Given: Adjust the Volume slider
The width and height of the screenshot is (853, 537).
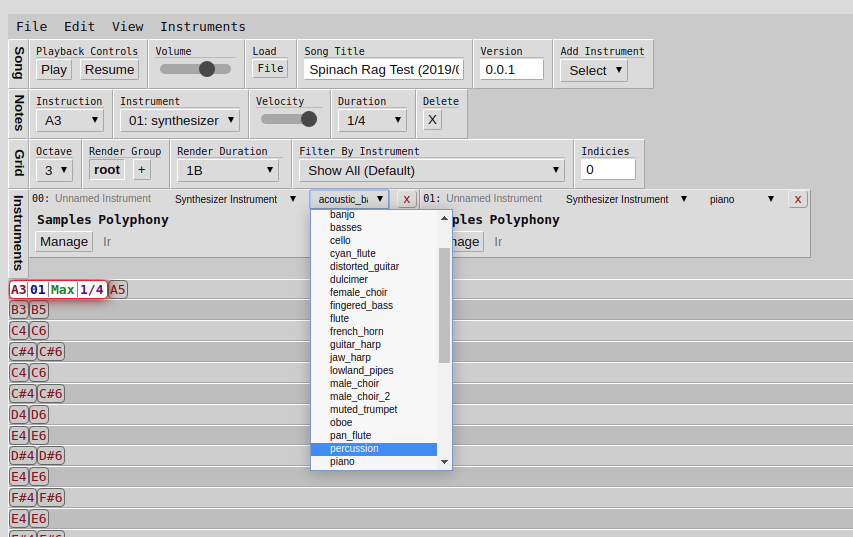Looking at the screenshot, I should click(x=195, y=69).
